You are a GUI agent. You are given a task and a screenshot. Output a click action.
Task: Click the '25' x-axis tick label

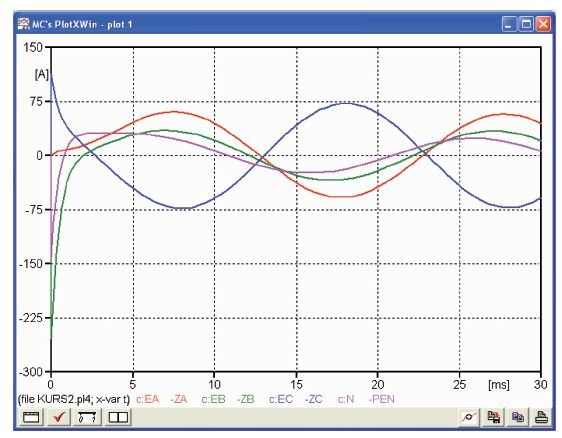459,385
